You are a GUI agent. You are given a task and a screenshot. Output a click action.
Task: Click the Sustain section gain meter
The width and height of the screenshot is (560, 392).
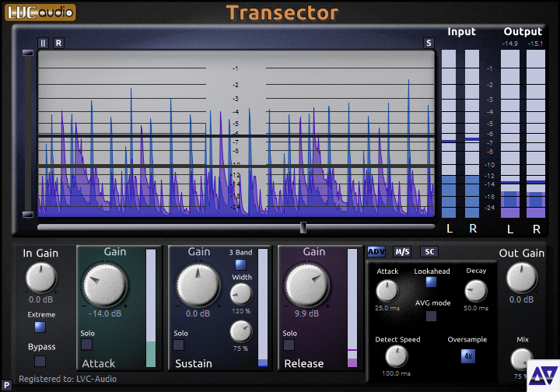[263, 308]
